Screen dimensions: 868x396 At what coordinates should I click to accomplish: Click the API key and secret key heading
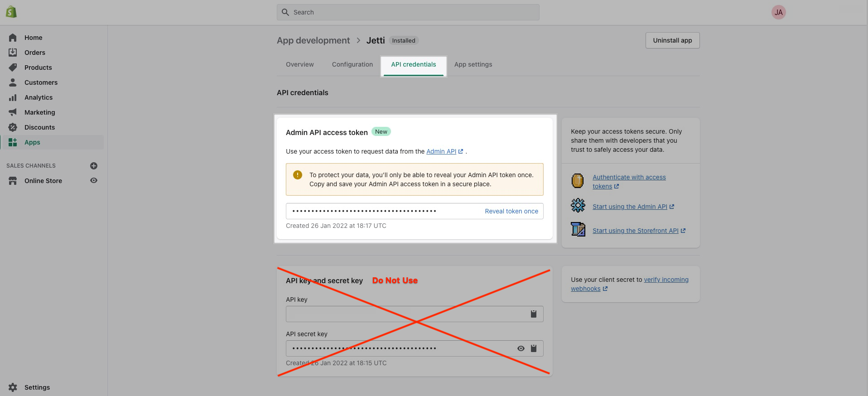click(x=324, y=280)
